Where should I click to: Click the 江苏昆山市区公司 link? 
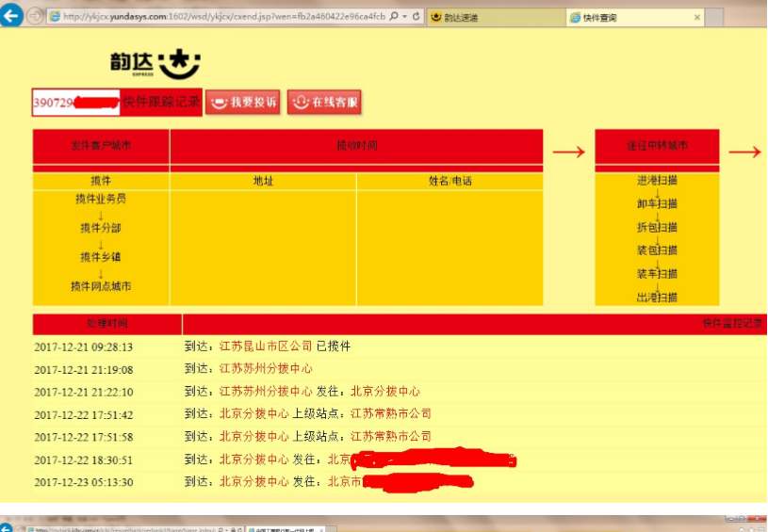(266, 347)
